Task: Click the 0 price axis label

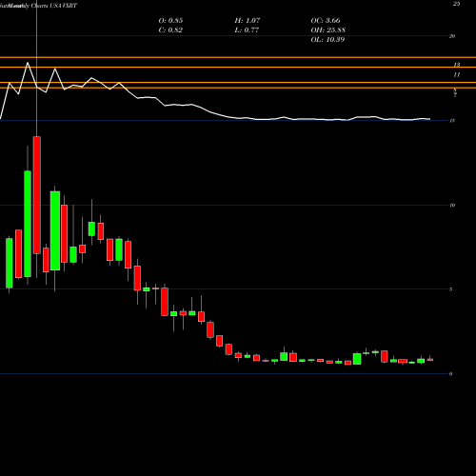Action: pyautogui.click(x=451, y=374)
